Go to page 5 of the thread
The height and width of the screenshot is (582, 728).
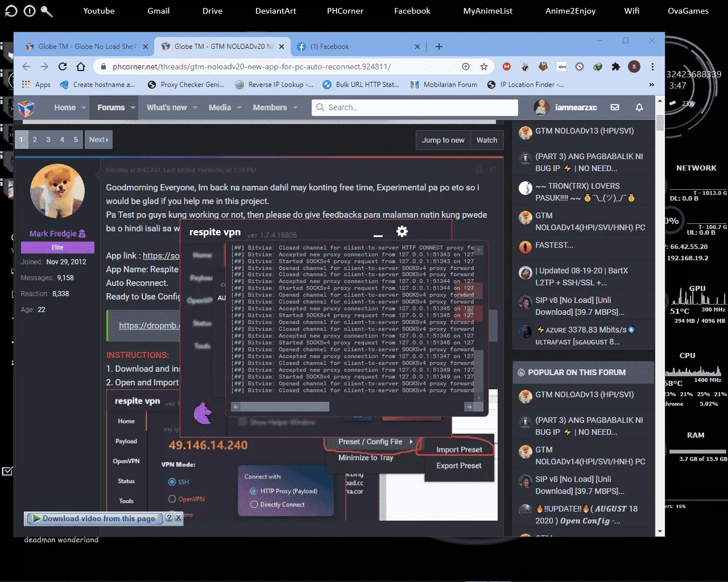76,140
